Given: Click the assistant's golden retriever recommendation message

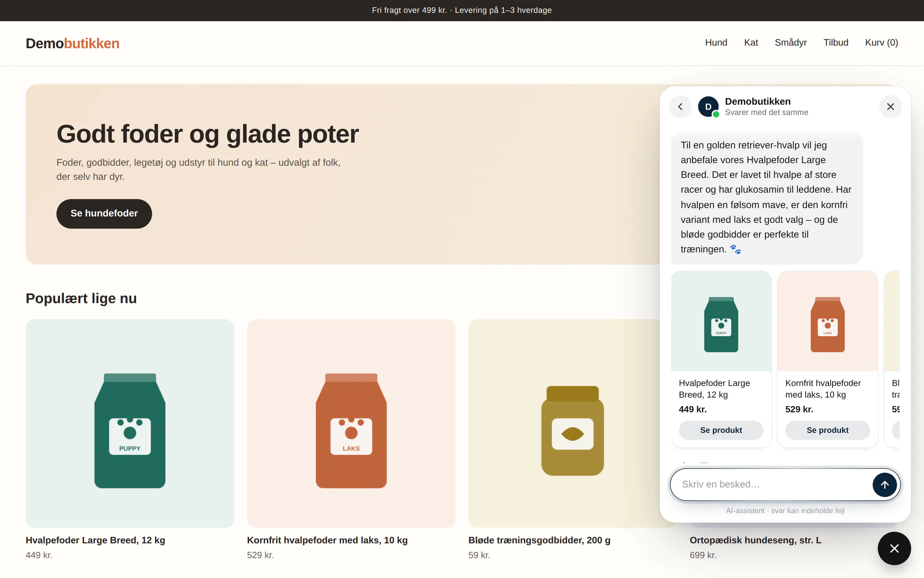Looking at the screenshot, I should click(766, 198).
